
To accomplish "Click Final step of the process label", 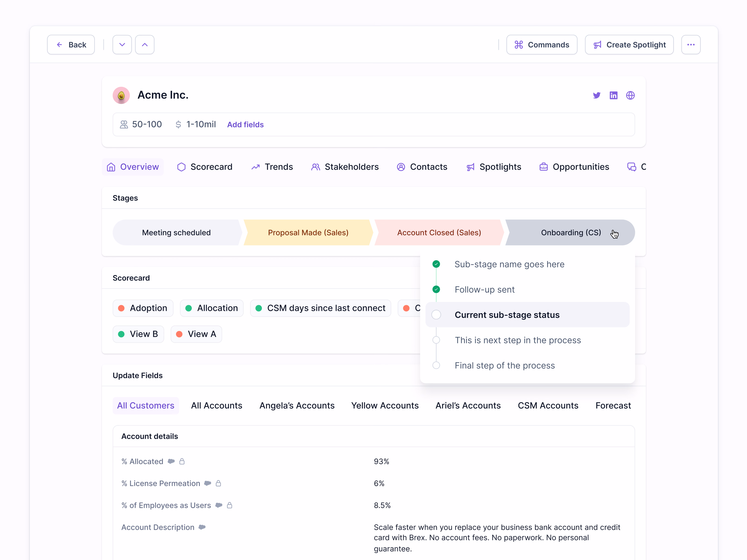I will (504, 366).
